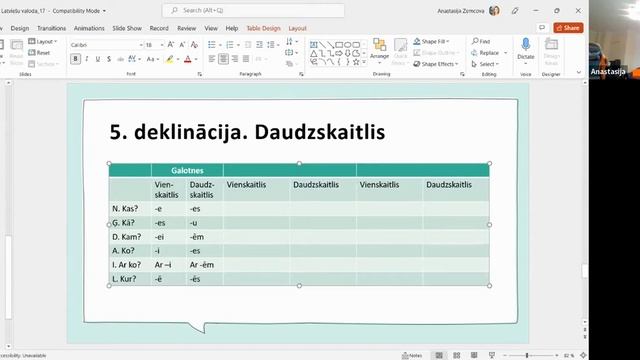Select the triangle shape
The height and width of the screenshot is (360, 640).
(313, 53)
